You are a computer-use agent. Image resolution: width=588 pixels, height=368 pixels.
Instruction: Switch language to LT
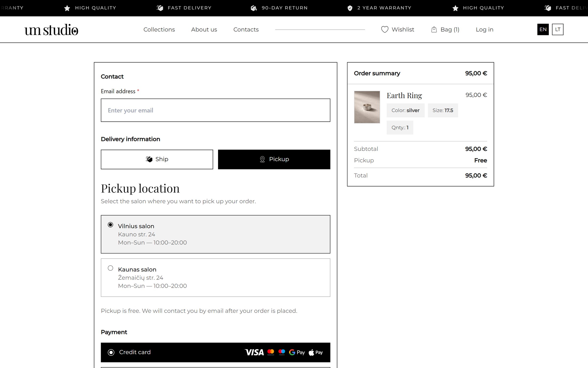tap(558, 29)
